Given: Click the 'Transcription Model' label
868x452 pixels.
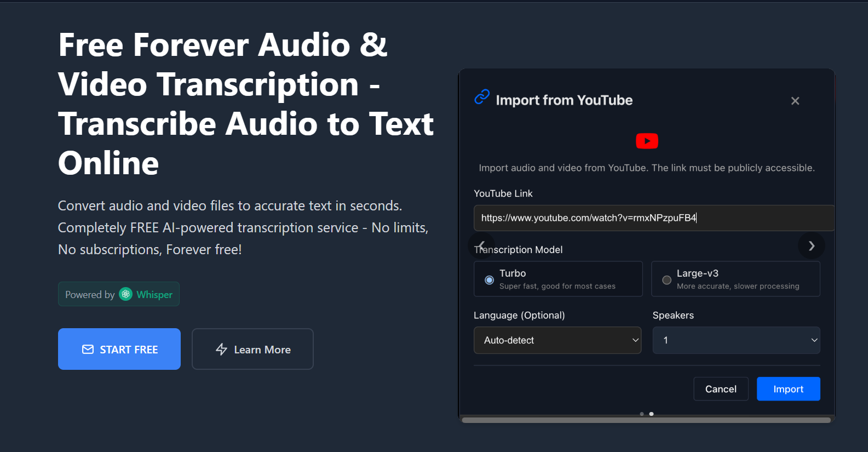Looking at the screenshot, I should pos(519,250).
